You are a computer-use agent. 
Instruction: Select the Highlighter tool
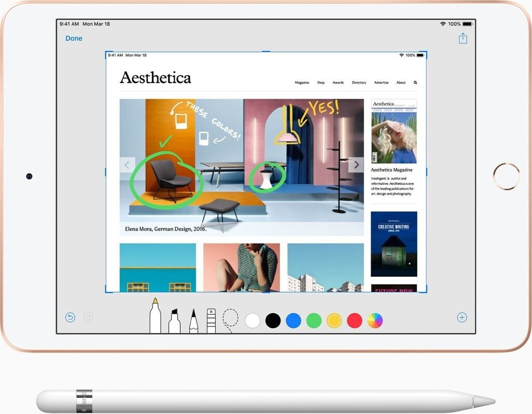(x=175, y=321)
